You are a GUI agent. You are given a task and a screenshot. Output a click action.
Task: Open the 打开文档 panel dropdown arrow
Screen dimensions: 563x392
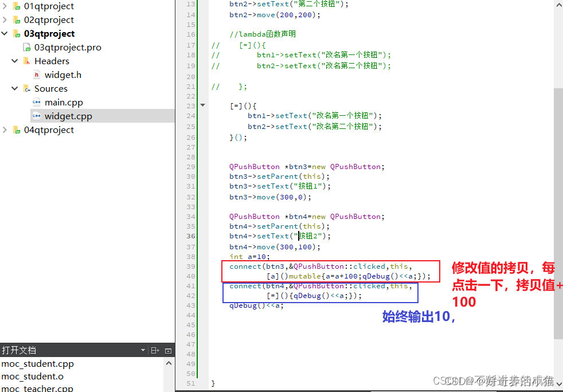143,350
